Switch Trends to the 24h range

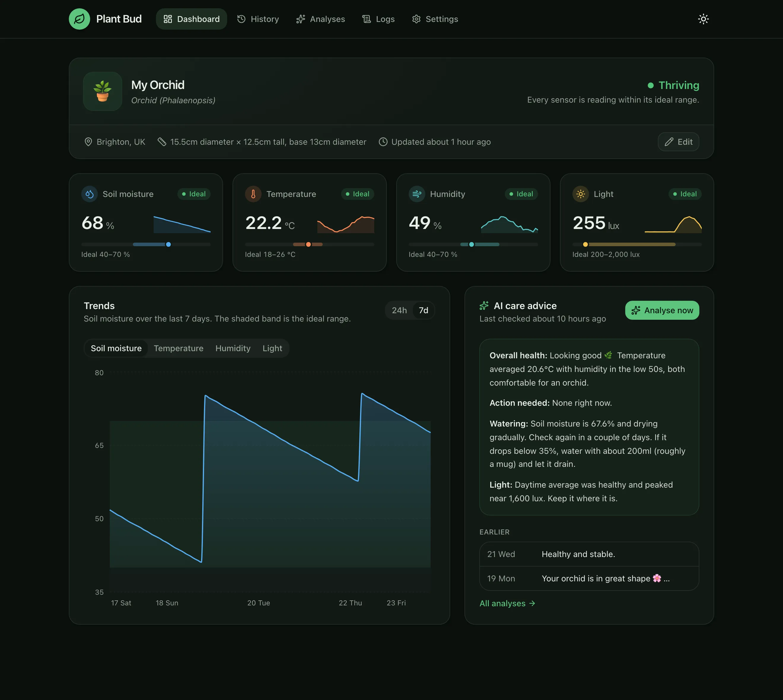tap(399, 310)
